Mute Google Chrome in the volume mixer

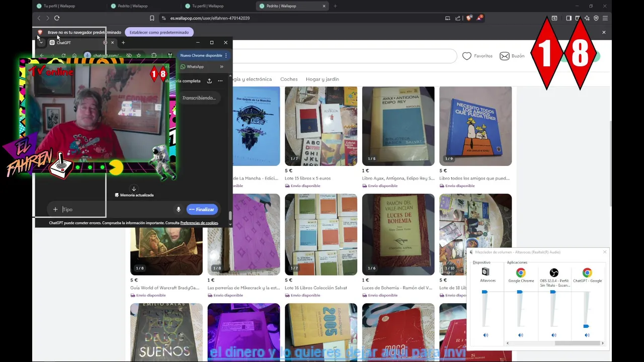pyautogui.click(x=521, y=335)
